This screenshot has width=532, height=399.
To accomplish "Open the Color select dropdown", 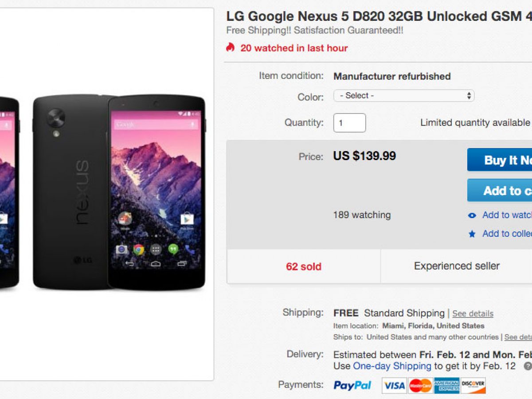I will [x=404, y=96].
